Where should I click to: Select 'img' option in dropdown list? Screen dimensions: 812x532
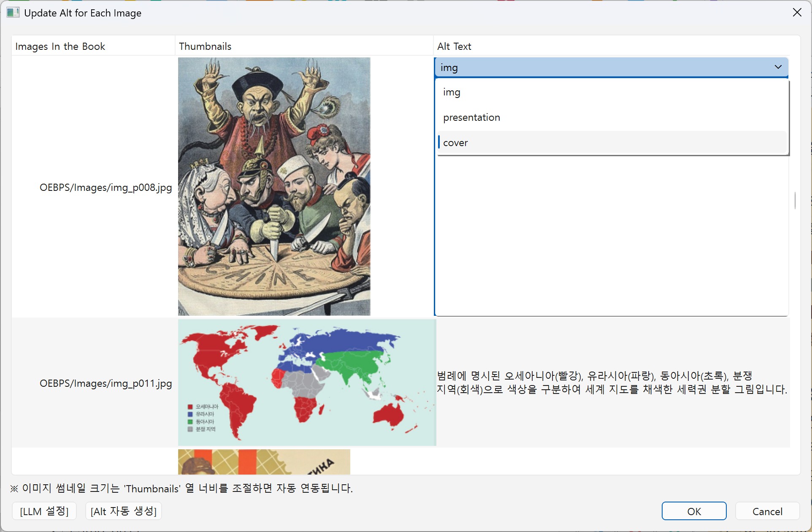452,92
